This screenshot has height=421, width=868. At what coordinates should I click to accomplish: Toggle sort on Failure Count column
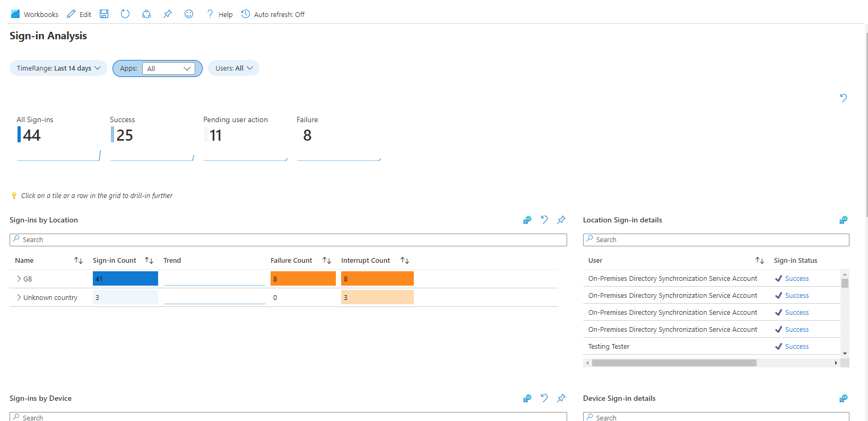(x=327, y=261)
